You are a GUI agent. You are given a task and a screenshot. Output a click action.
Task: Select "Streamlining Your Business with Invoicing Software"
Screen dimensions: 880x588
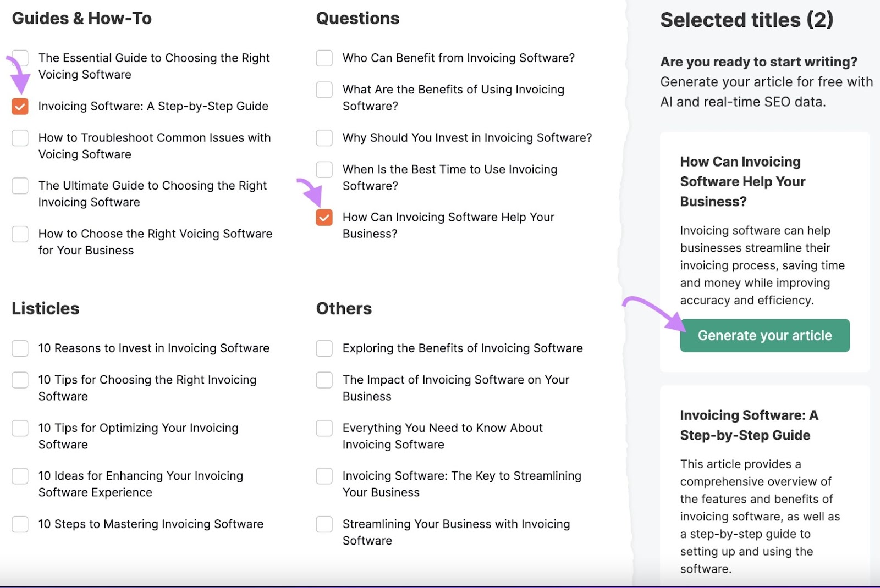click(x=324, y=524)
